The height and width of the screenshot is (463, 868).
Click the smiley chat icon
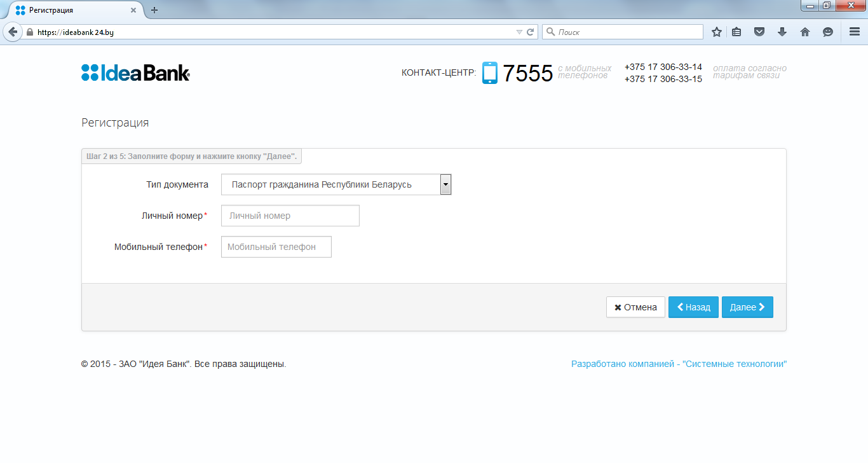click(x=828, y=32)
